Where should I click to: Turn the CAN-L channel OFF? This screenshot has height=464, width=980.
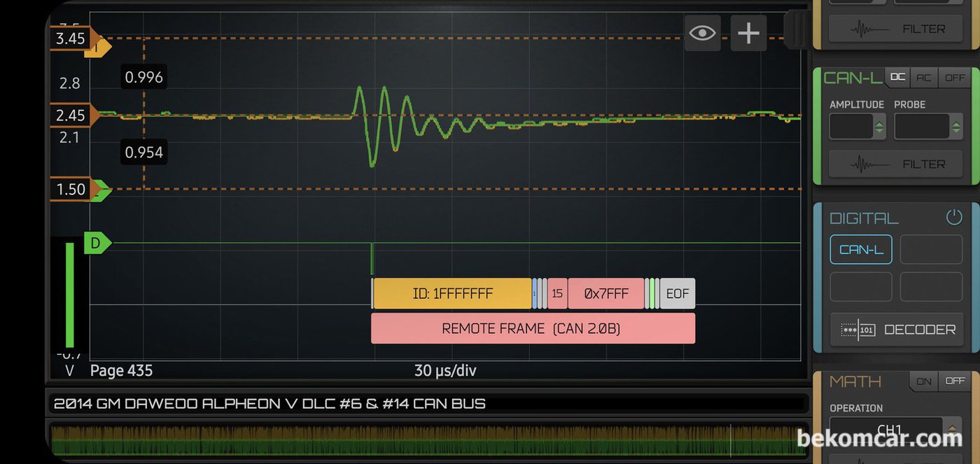(954, 78)
